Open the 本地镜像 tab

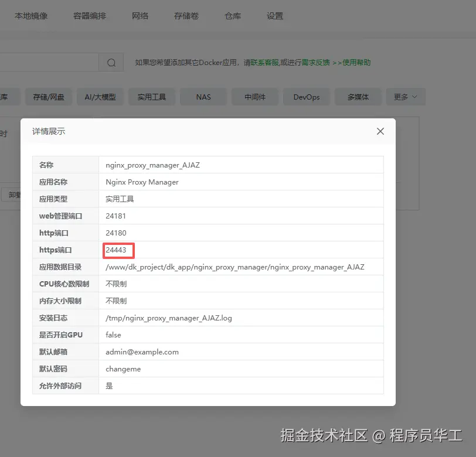pyautogui.click(x=31, y=16)
